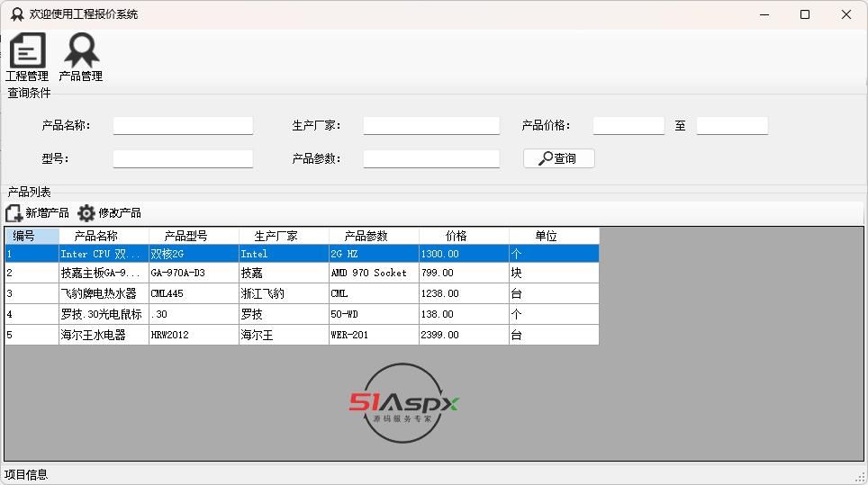Select model cell GA-970A-D3
The height and width of the screenshot is (485, 868).
(194, 273)
